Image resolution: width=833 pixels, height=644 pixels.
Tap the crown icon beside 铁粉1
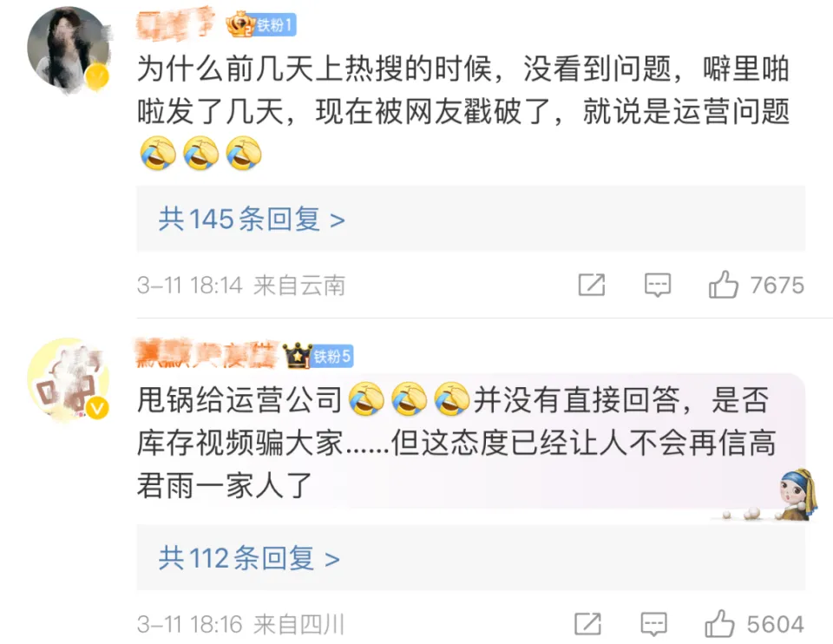pos(240,24)
